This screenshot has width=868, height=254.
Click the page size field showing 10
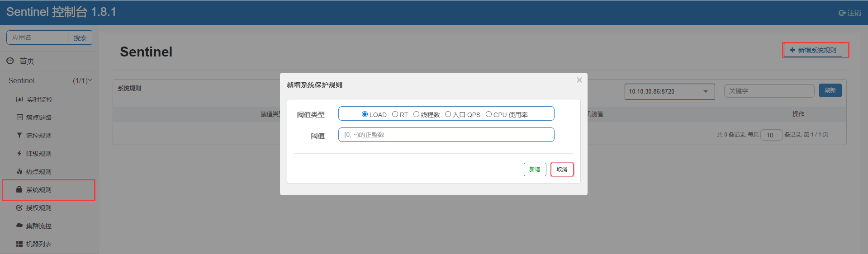click(x=771, y=135)
